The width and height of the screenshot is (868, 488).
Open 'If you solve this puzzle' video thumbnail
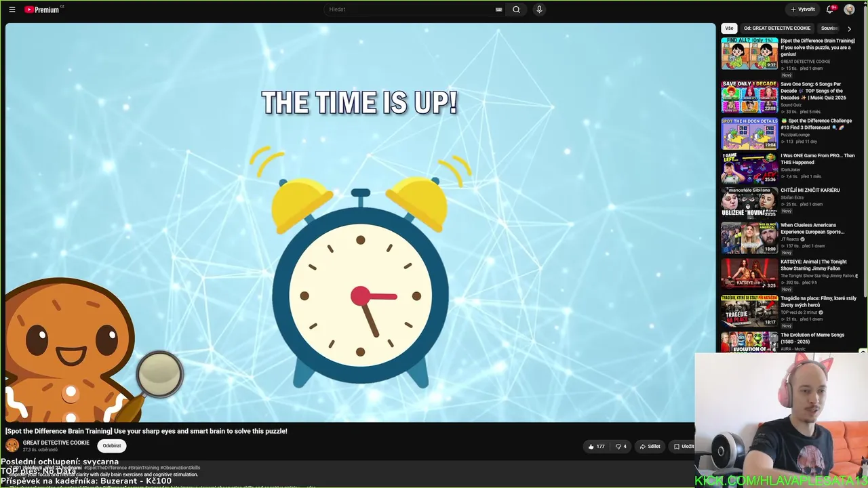[749, 54]
